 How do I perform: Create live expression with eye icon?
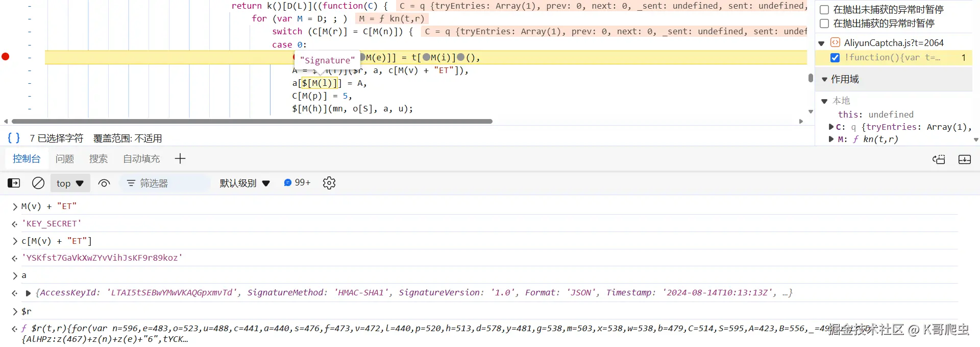pyautogui.click(x=104, y=183)
